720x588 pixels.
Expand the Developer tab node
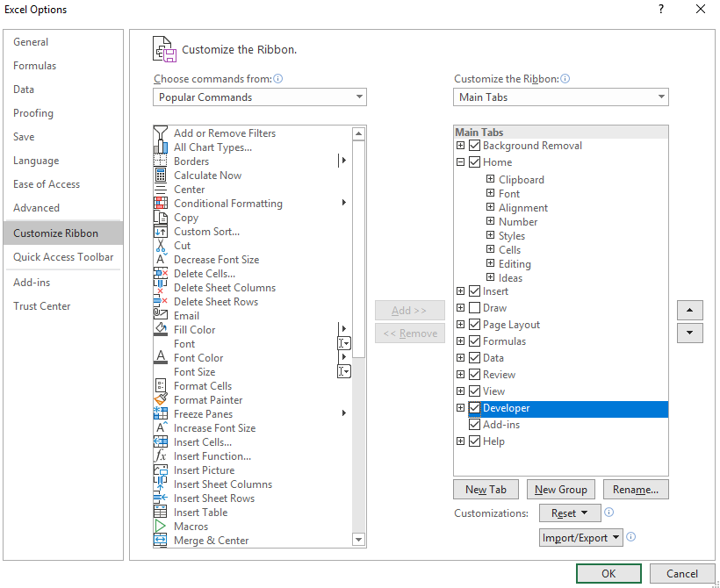[460, 407]
